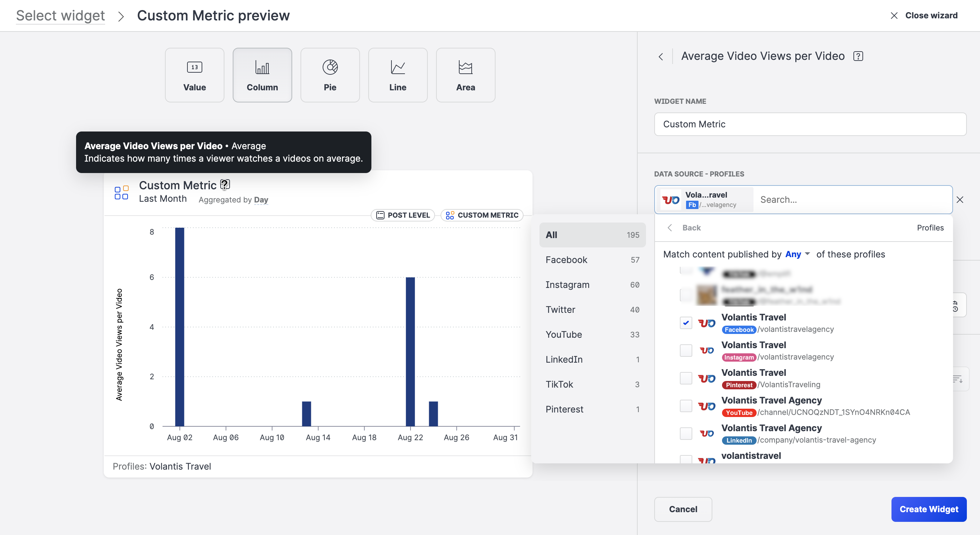980x535 pixels.
Task: Select Facebook in the platform filter list
Action: 566,260
